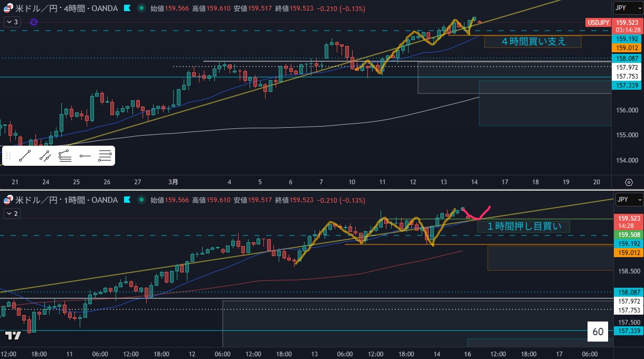Toggle the cyan flag on 1-hour chart
This screenshot has height=359, width=644.
[127, 200]
